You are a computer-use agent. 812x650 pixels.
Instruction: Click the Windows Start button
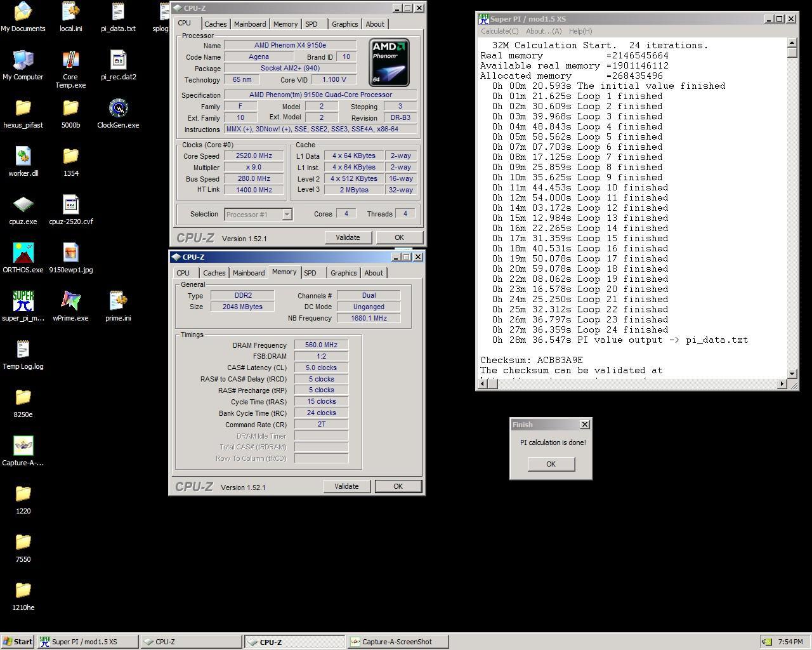[18, 642]
